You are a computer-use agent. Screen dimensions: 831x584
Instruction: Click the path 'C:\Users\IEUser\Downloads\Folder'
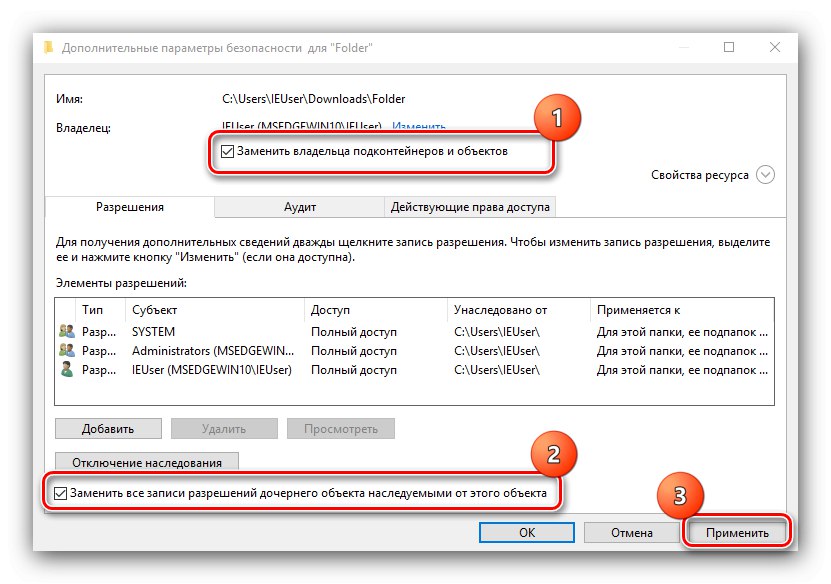313,99
